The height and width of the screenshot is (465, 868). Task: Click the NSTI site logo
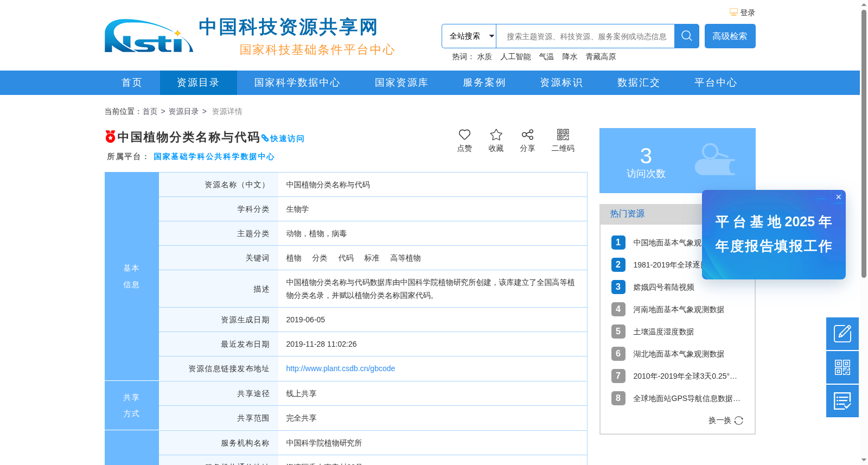[x=149, y=36]
